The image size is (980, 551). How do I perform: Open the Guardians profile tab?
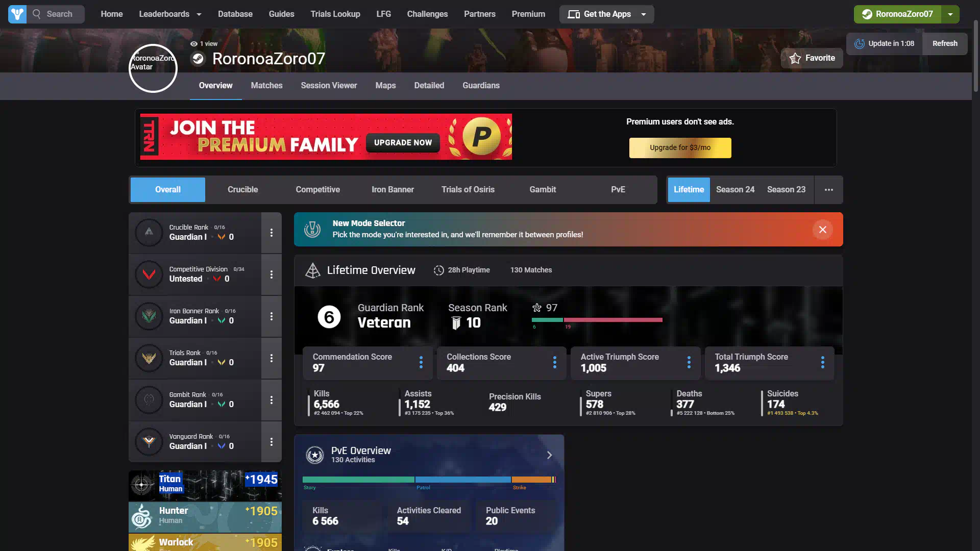tap(481, 86)
